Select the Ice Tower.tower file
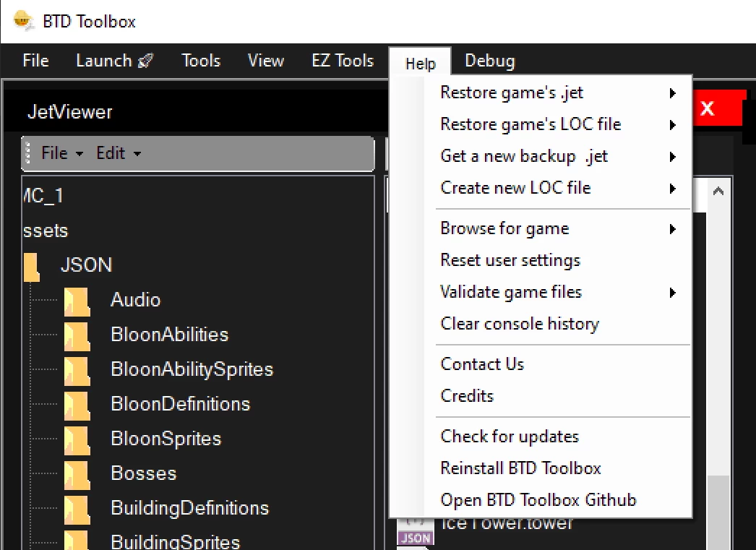Viewport: 756px width, 550px height. pos(507,524)
